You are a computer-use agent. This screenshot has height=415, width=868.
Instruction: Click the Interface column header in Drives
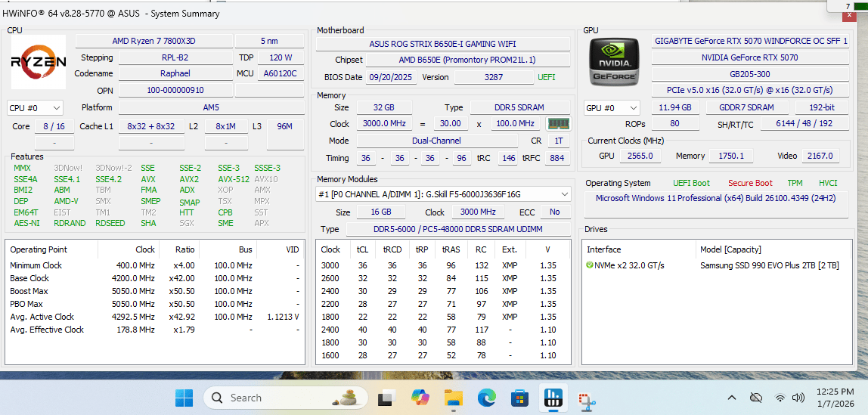pyautogui.click(x=639, y=249)
